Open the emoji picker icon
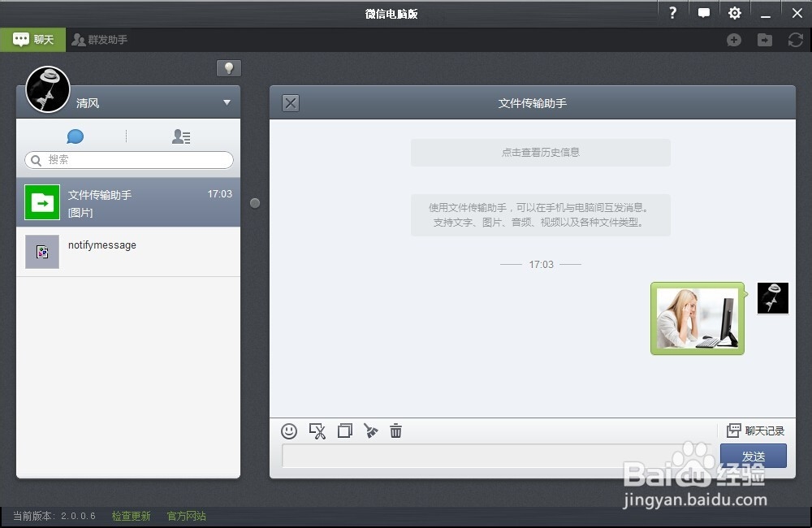 289,431
